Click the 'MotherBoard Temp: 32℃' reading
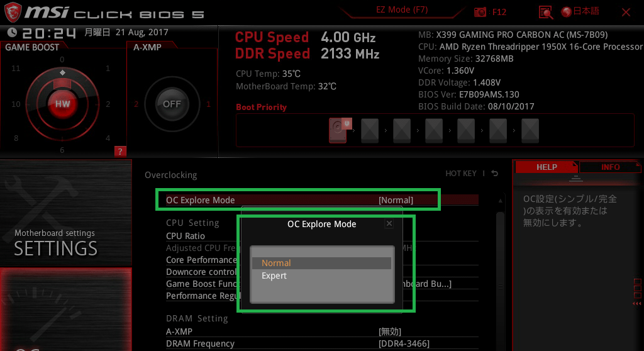644x351 pixels. [x=286, y=86]
